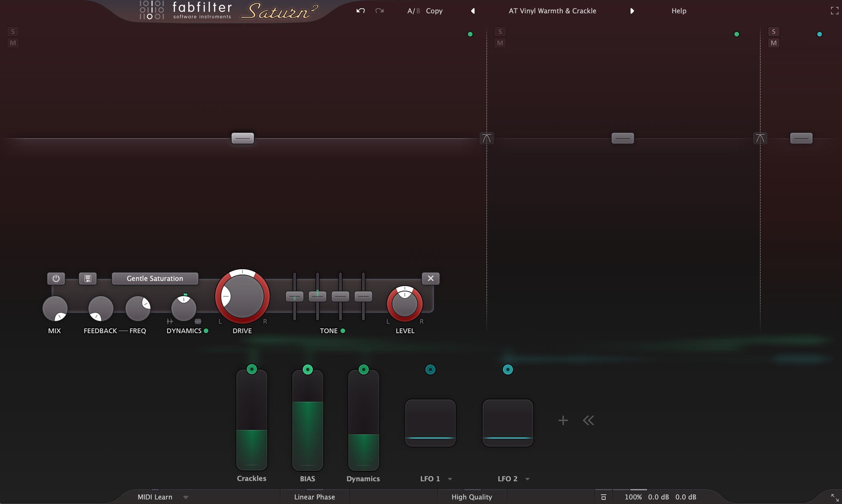Screen dimensions: 842x504
Task: Expand the LFO 1 dropdown arrow
Action: (450, 479)
